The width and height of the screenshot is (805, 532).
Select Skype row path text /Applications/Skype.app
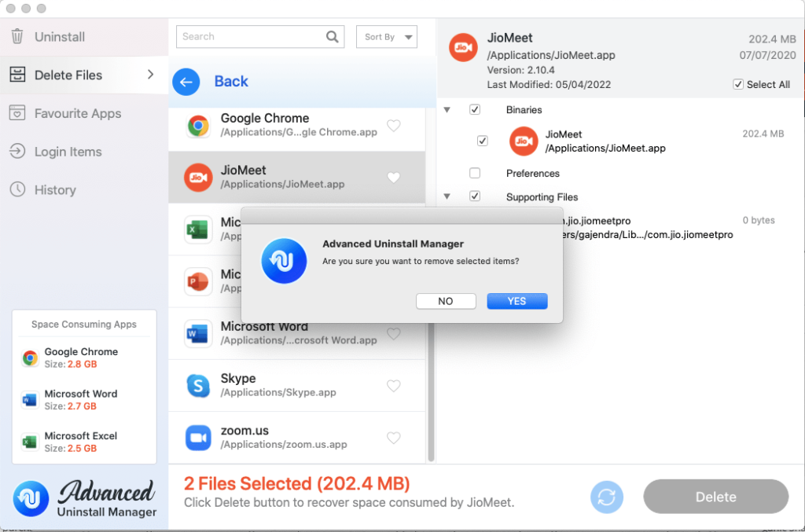tap(278, 392)
